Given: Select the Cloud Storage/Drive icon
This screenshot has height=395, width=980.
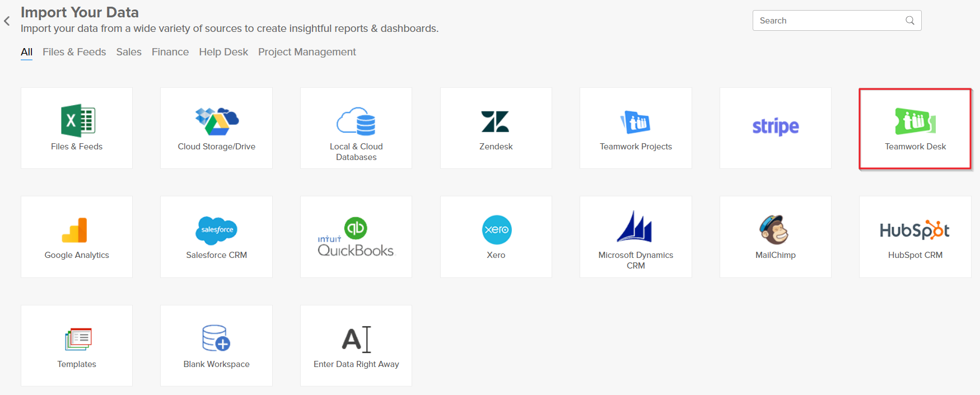Looking at the screenshot, I should click(x=217, y=121).
